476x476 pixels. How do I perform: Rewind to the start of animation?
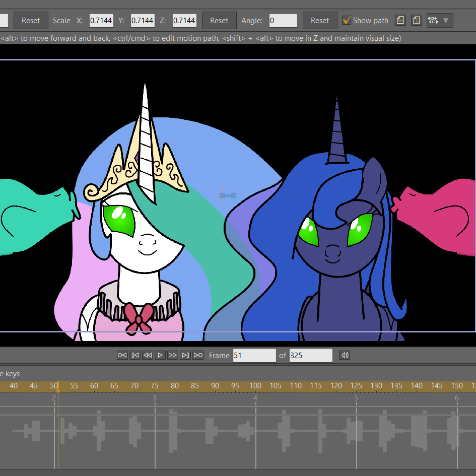coord(122,355)
